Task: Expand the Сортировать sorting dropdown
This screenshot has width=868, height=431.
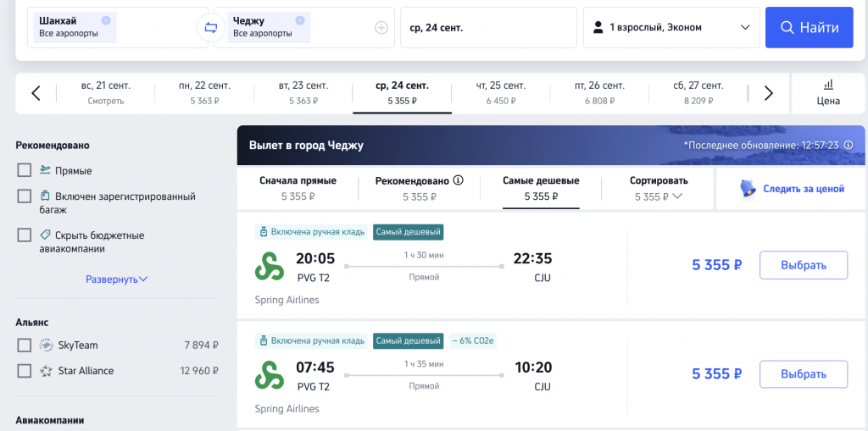Action: click(x=659, y=189)
